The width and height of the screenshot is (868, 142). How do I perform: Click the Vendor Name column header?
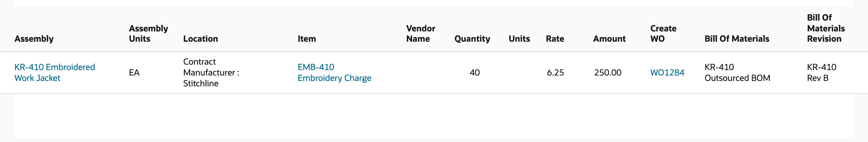click(x=420, y=34)
